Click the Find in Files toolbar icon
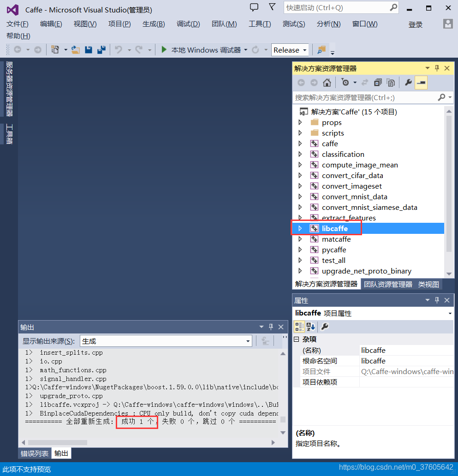458x476 pixels. 321,49
